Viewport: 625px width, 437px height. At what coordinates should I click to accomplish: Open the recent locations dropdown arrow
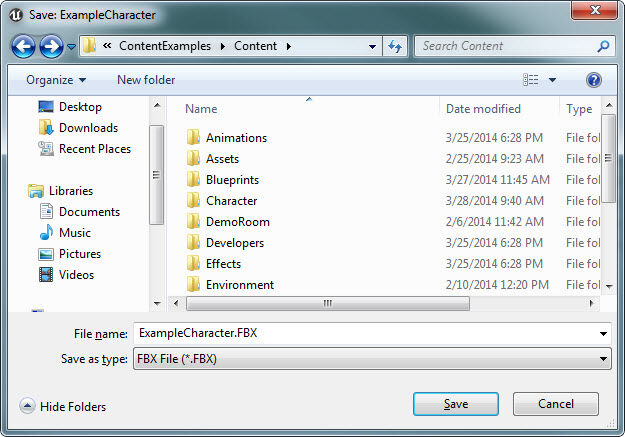pos(71,47)
